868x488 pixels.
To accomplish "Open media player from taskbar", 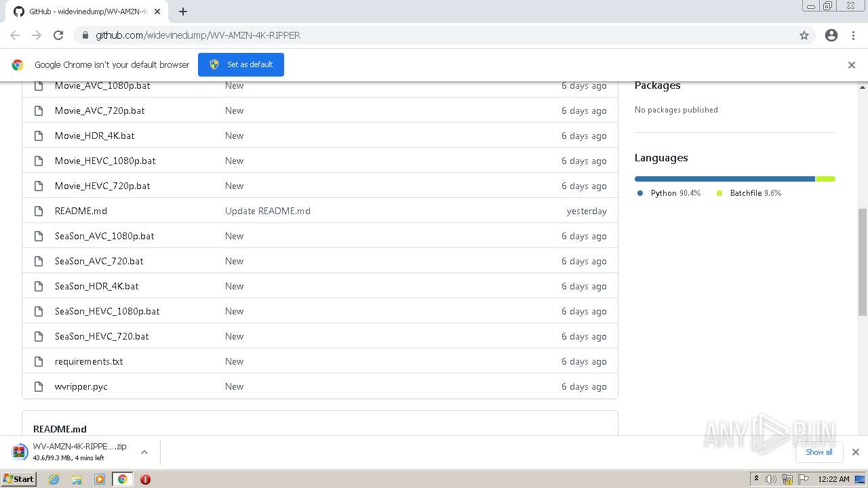I will [100, 479].
